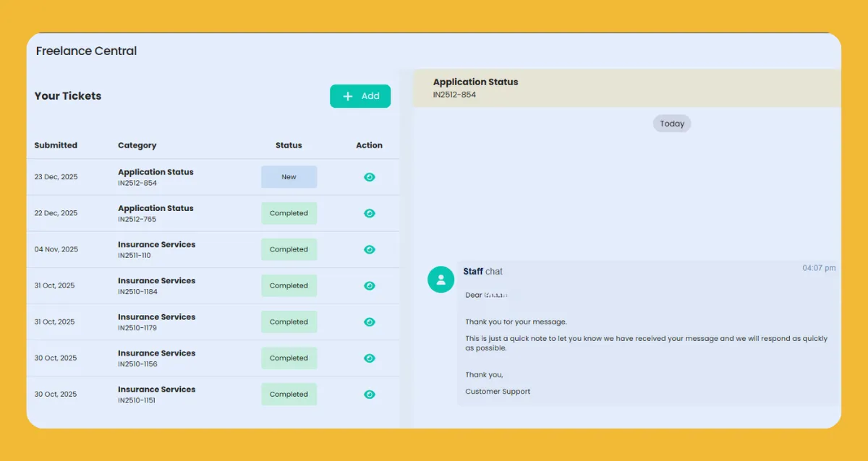
Task: Open the eye icon for IN2510-1151
Action: (x=370, y=394)
